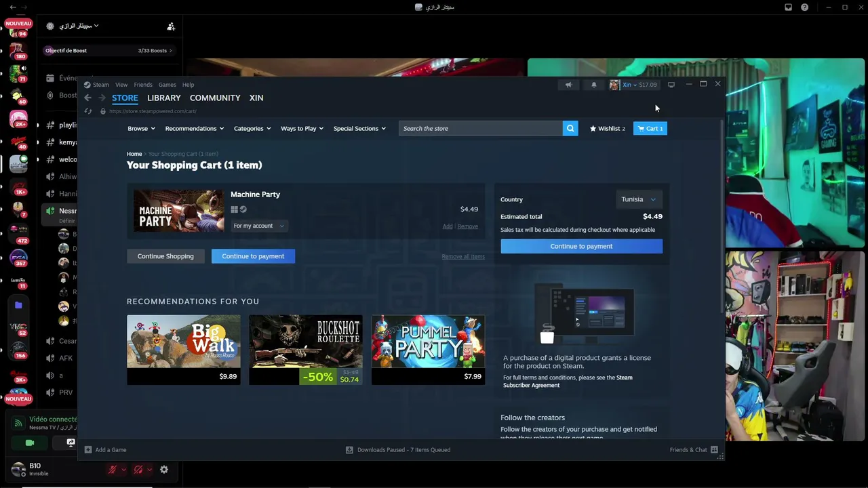Go back with Steam's back arrow
The height and width of the screenshot is (488, 868).
coord(87,98)
